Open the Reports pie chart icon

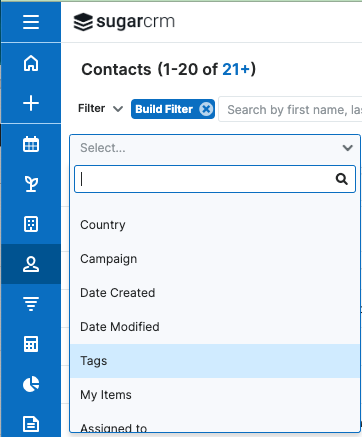point(31,384)
